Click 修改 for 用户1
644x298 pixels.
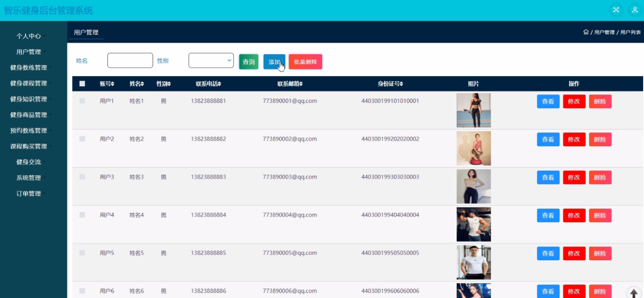coord(574,101)
